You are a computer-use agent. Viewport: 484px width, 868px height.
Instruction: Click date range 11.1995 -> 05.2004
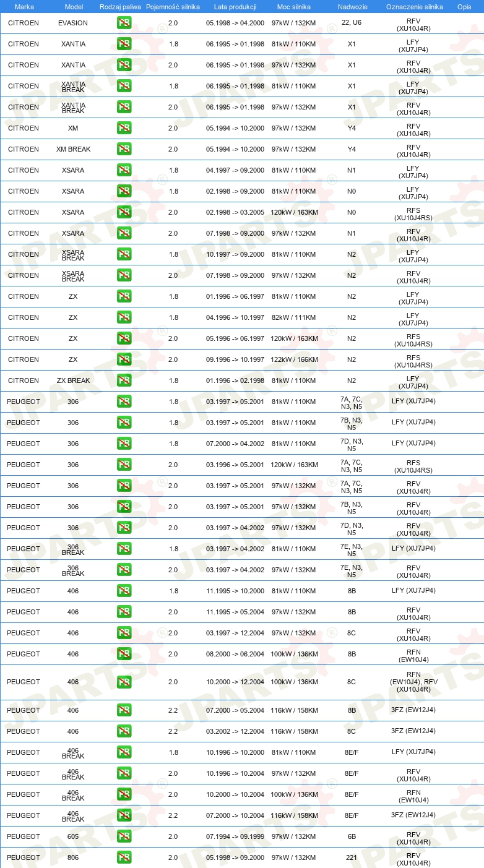235,612
